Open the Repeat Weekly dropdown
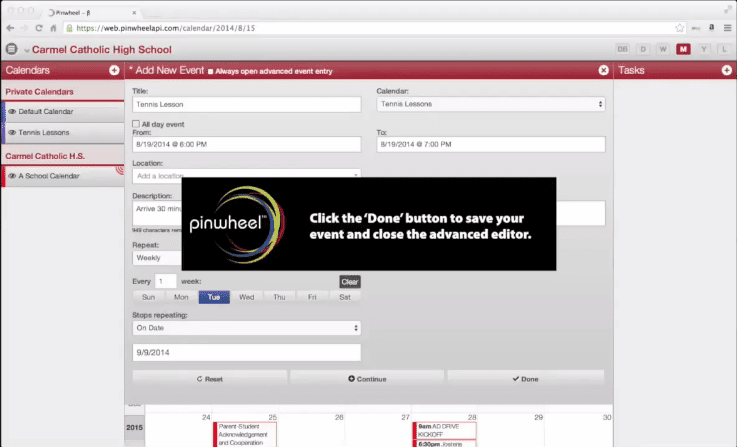 tap(157, 258)
